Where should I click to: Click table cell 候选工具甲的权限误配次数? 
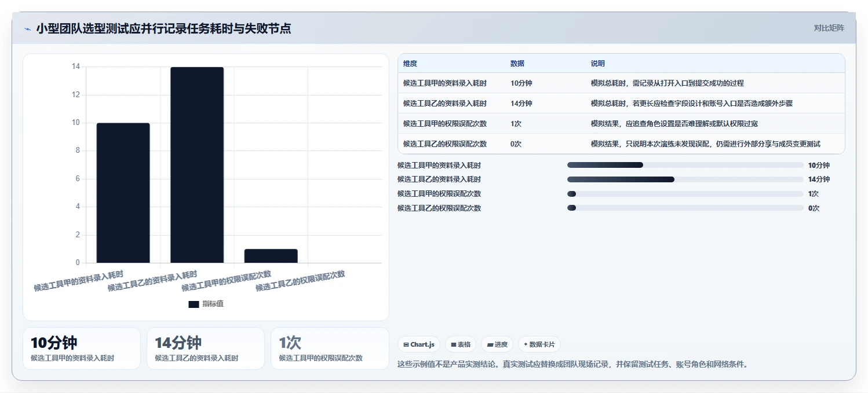point(445,124)
